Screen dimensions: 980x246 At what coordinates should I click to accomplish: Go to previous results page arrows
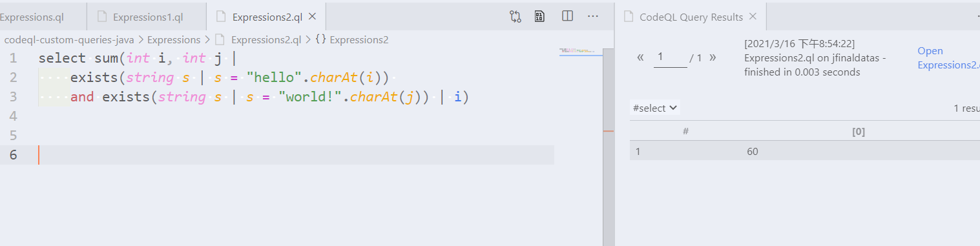point(640,57)
